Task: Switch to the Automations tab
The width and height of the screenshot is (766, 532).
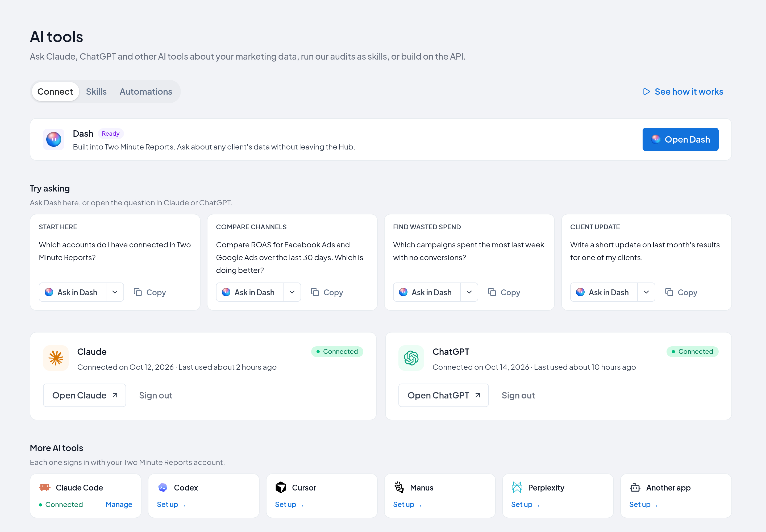Action: [x=146, y=92]
